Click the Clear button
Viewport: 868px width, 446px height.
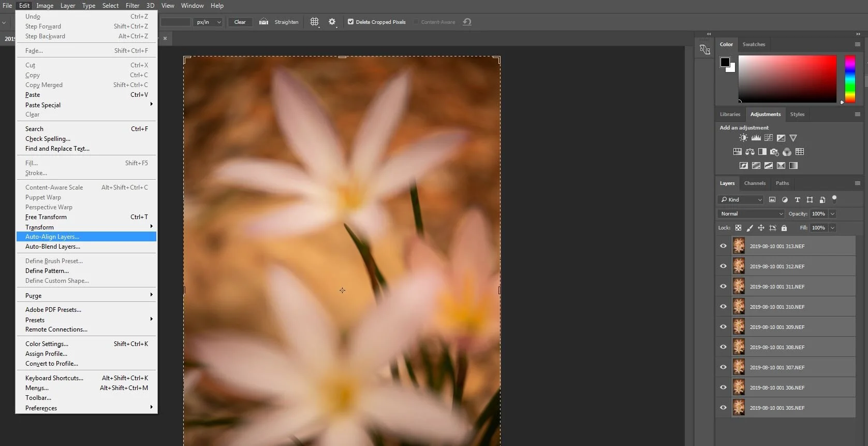coord(240,22)
